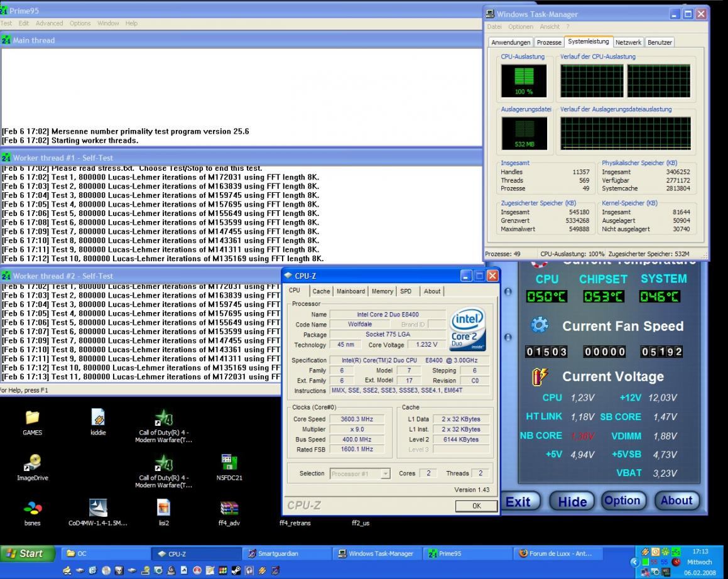Open the ff4_adv archive icon
The width and height of the screenshot is (728, 579).
tap(229, 509)
